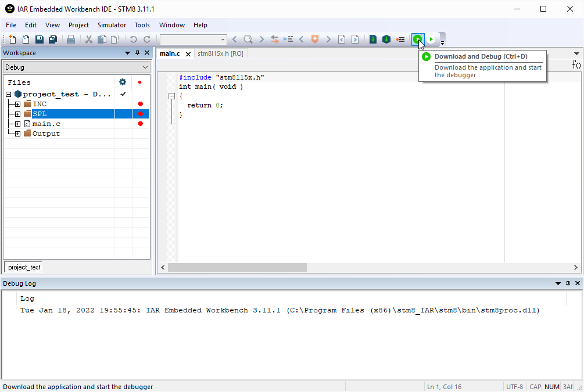The image size is (584, 392).
Task: Click the find next chevron beside search
Action: tap(261, 39)
